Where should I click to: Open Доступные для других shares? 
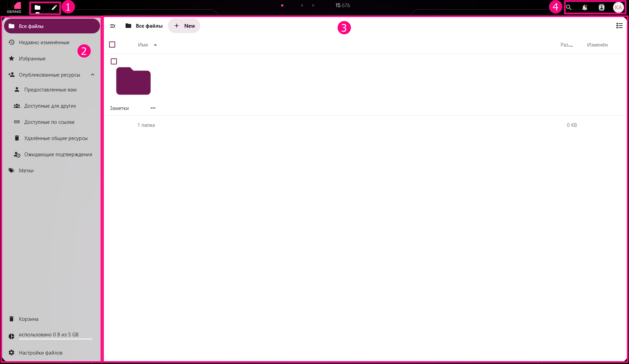pos(55,106)
